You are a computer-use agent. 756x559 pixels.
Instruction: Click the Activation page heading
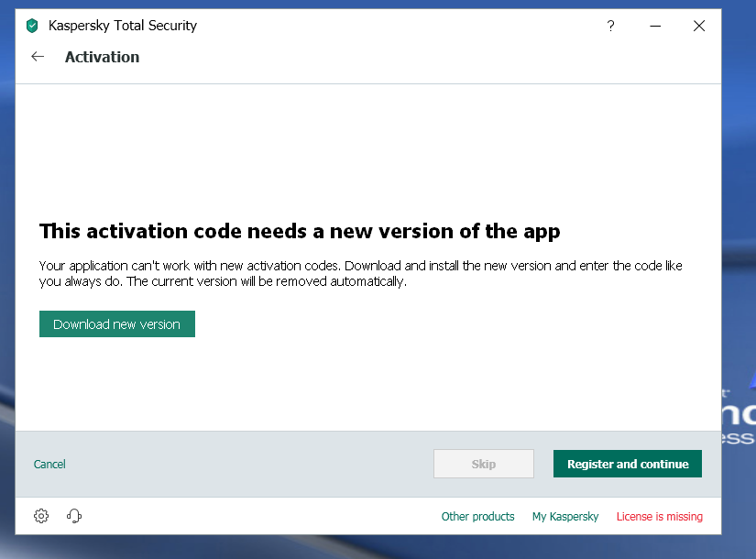[103, 57]
